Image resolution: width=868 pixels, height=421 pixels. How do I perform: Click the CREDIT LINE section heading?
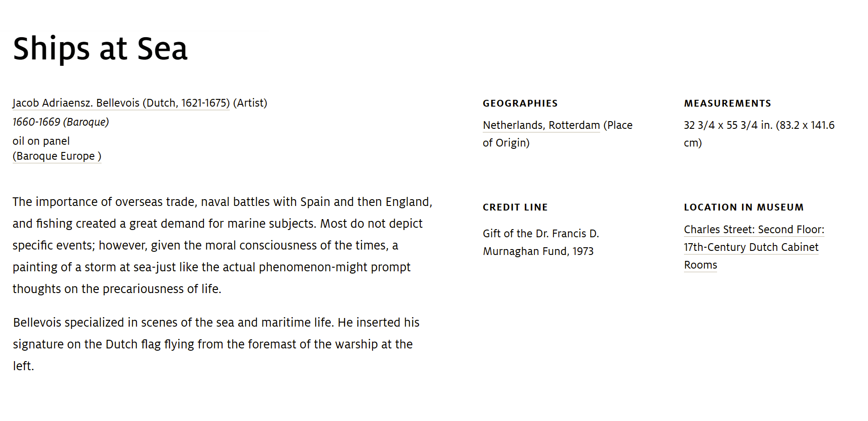[x=515, y=207]
